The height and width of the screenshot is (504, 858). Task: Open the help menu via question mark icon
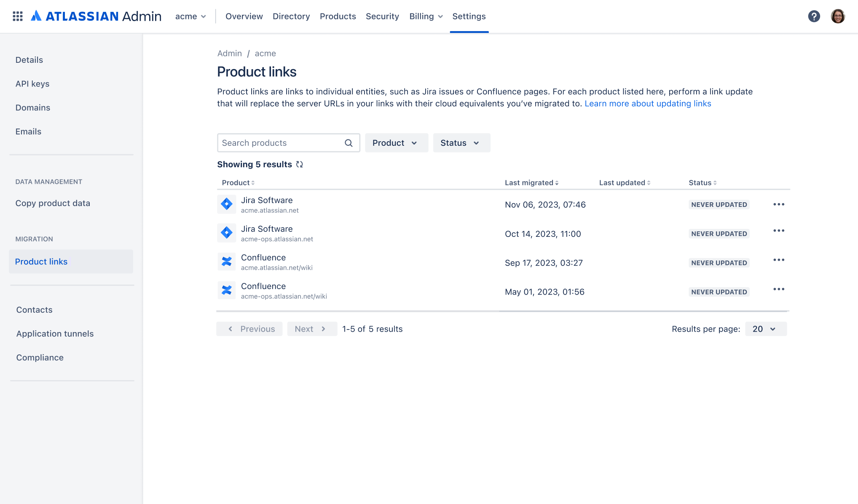tap(814, 16)
